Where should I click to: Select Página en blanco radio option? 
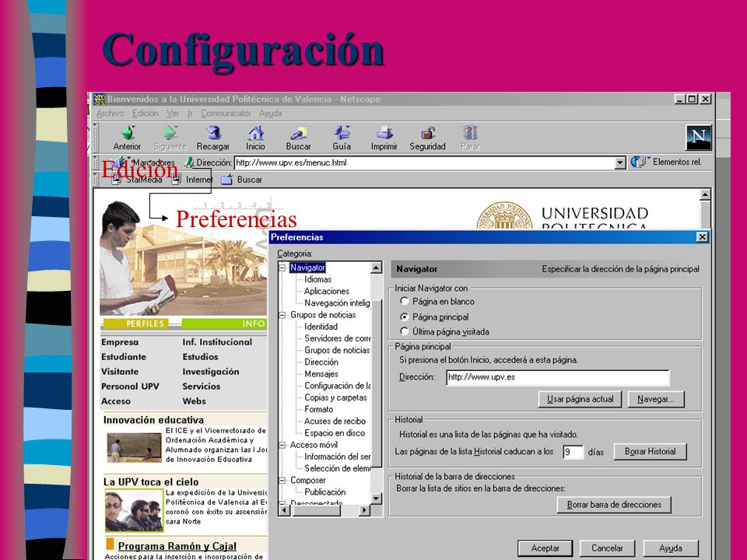tap(405, 301)
